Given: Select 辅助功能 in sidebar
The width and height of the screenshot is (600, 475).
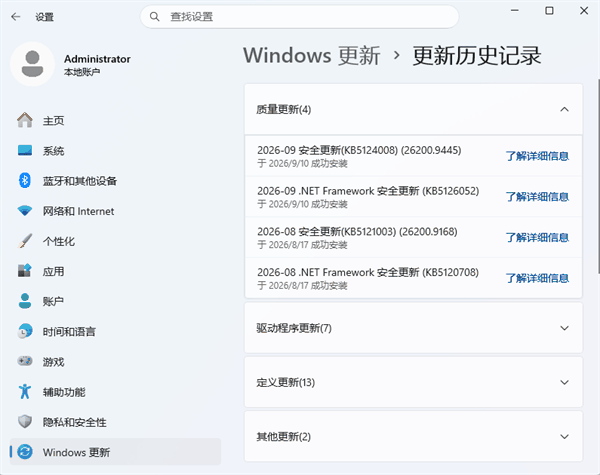Looking at the screenshot, I should pos(115,392).
